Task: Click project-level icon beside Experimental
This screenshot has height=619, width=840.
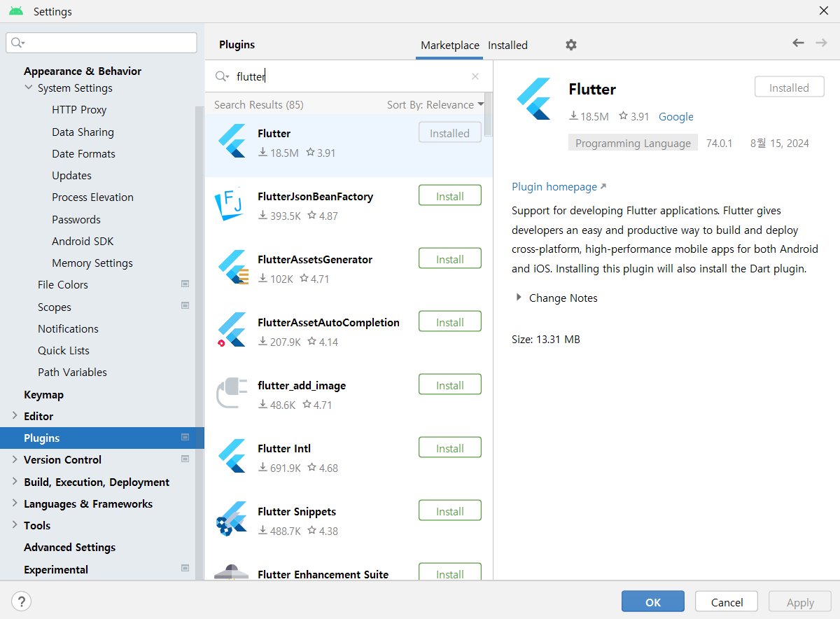Action: [x=185, y=568]
